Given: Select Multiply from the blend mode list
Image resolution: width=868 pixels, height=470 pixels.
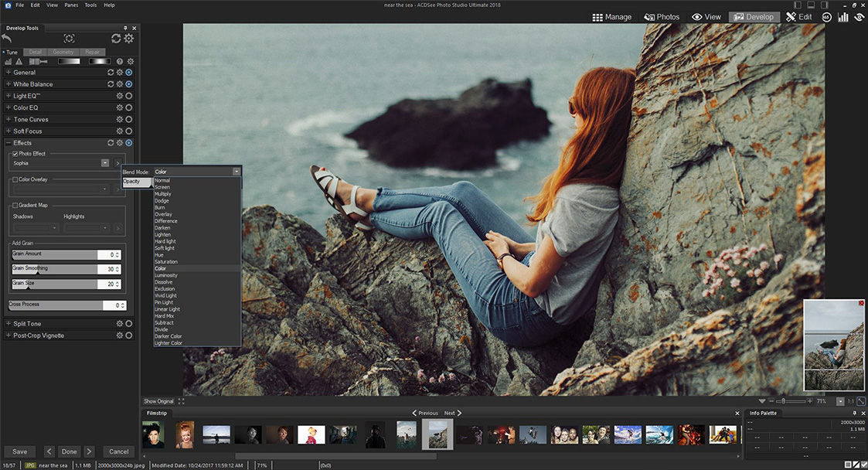Looking at the screenshot, I should pos(165,193).
